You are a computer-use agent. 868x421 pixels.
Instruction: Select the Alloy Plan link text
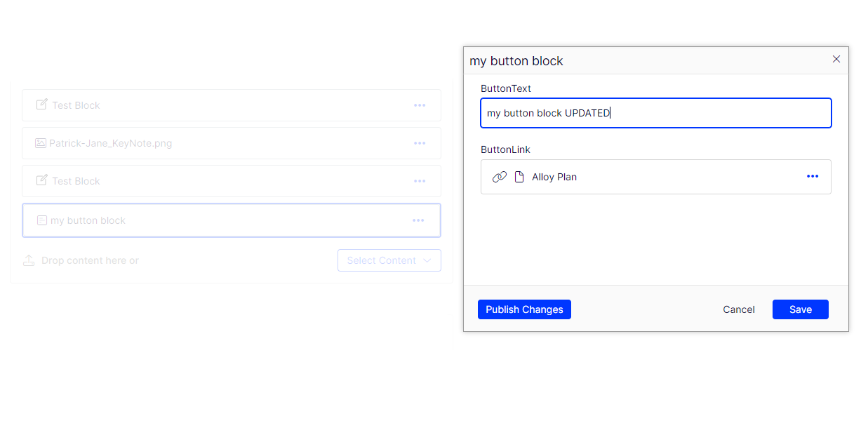point(554,177)
